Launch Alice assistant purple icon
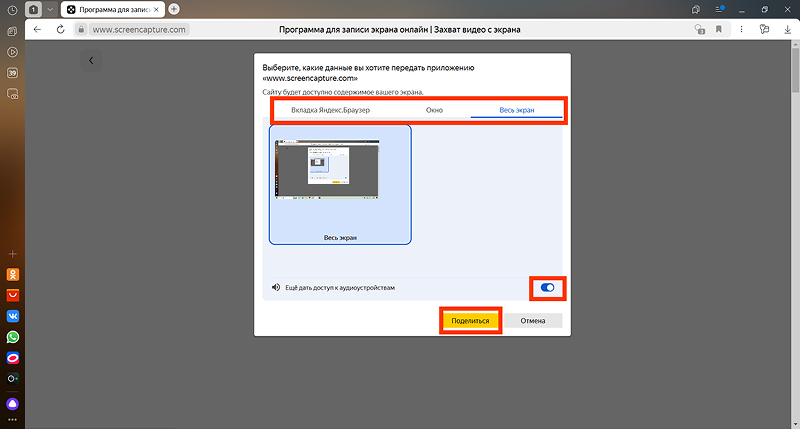The width and height of the screenshot is (800, 429). 13,404
